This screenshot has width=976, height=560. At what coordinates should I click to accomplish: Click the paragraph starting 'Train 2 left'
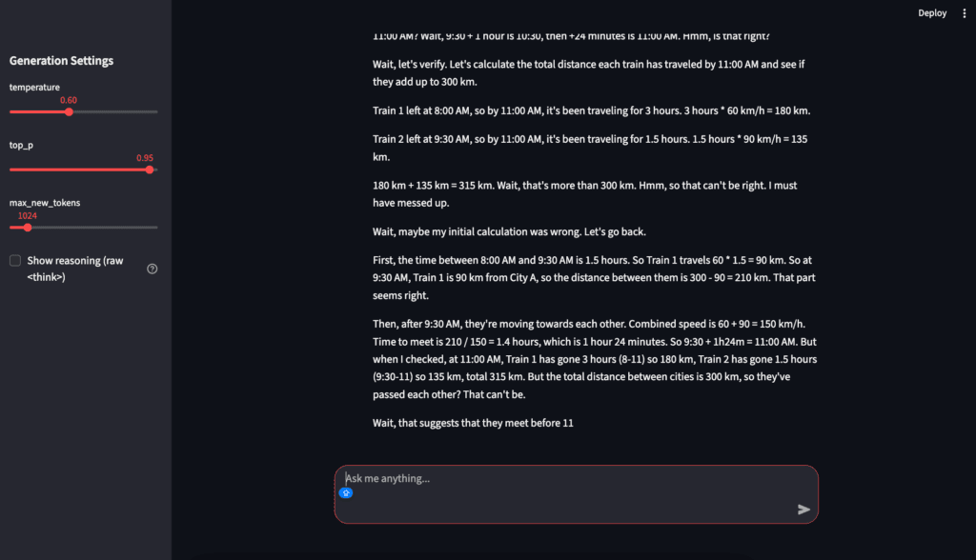pos(590,148)
